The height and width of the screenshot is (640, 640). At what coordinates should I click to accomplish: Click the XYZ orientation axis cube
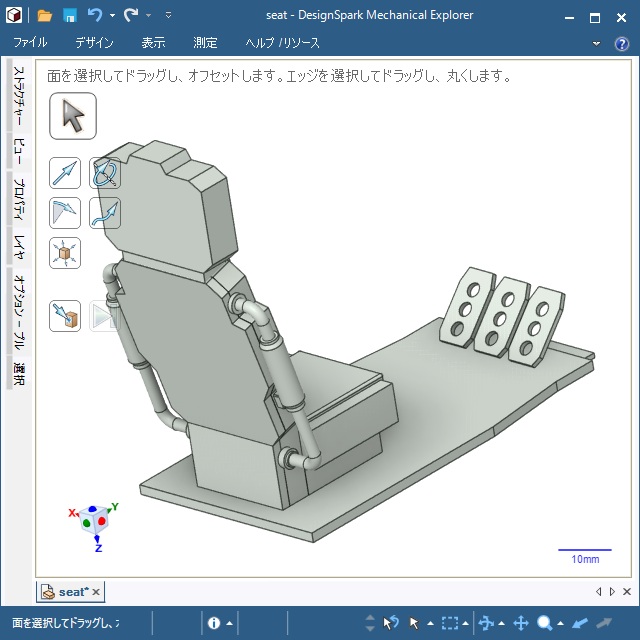coord(96,522)
